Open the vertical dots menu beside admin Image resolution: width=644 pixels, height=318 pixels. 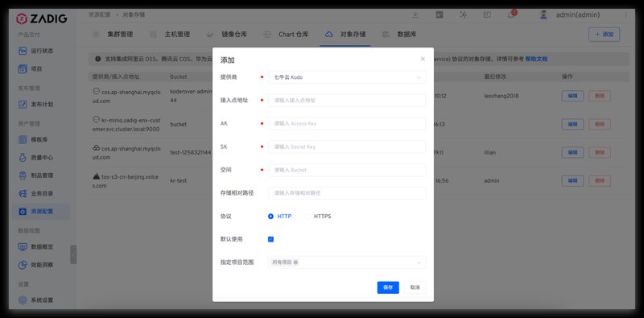pos(626,14)
